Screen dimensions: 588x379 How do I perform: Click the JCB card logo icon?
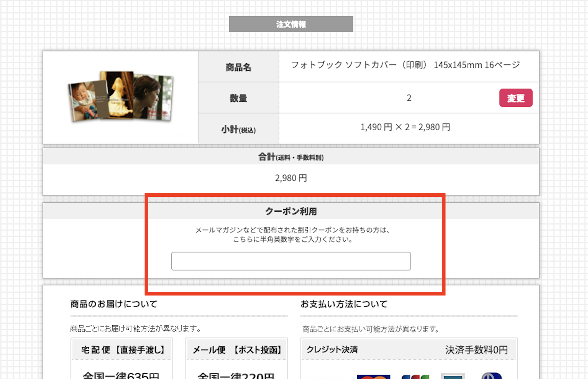pyautogui.click(x=415, y=376)
